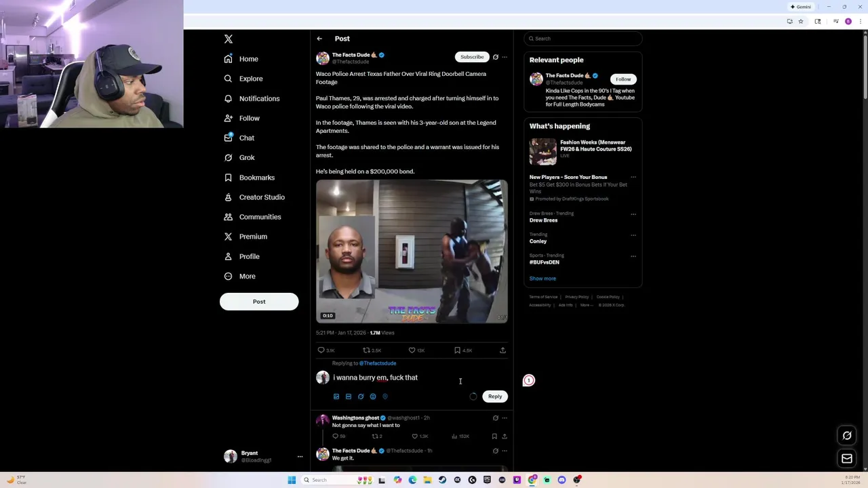Click the Profile icon in sidebar
Viewport: 868px width, 488px height.
[x=229, y=256]
